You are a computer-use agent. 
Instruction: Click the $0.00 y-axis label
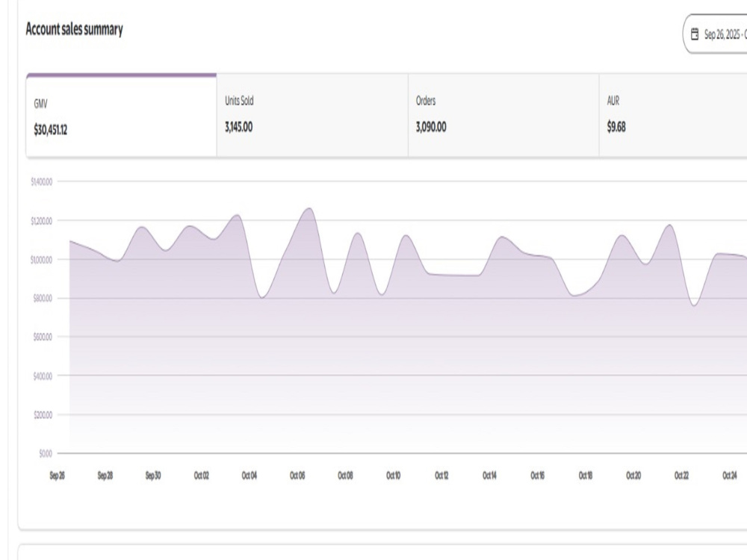tap(46, 454)
